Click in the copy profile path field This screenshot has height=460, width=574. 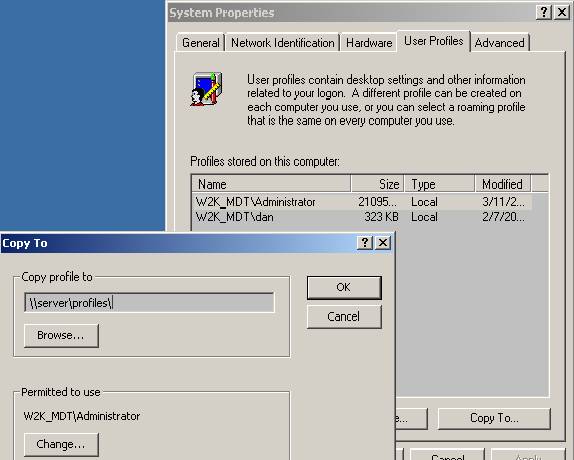coord(149,303)
